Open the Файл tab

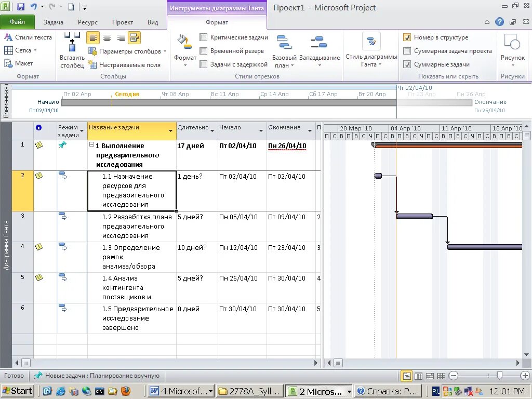(17, 22)
